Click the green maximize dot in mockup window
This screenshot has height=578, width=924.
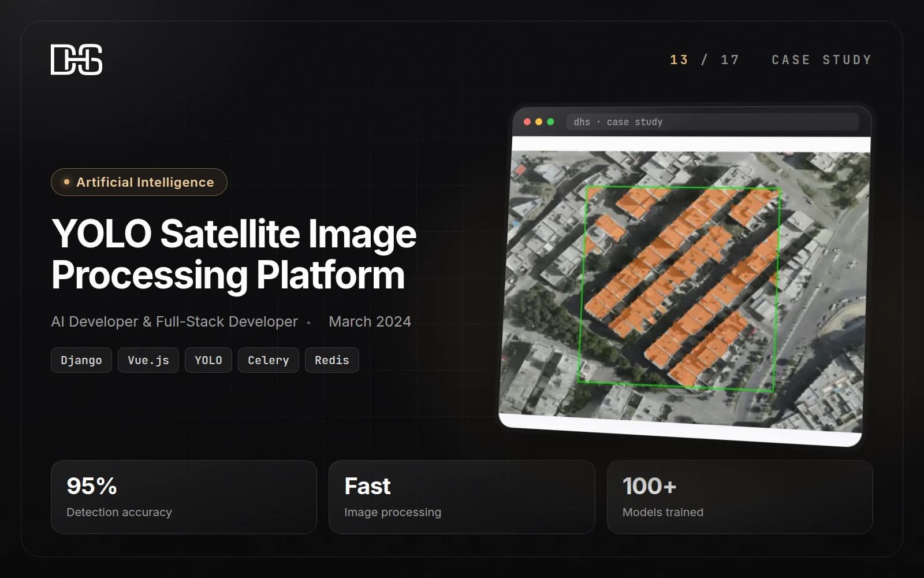tap(550, 121)
